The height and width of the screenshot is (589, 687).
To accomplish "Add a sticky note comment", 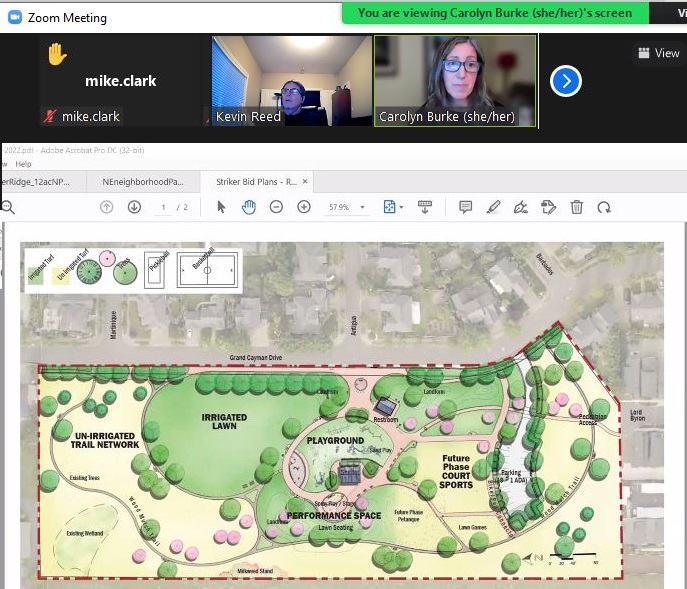I will [x=465, y=207].
